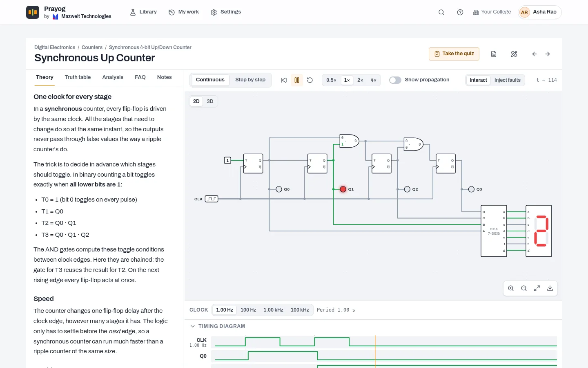Click the Q3 output LED
This screenshot has height=368, width=588.
[x=471, y=189]
